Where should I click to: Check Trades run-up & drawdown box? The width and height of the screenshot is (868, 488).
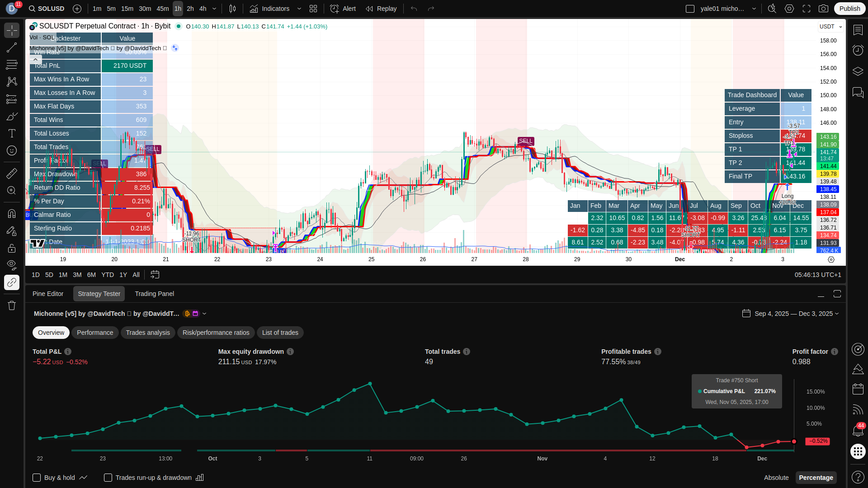(108, 478)
